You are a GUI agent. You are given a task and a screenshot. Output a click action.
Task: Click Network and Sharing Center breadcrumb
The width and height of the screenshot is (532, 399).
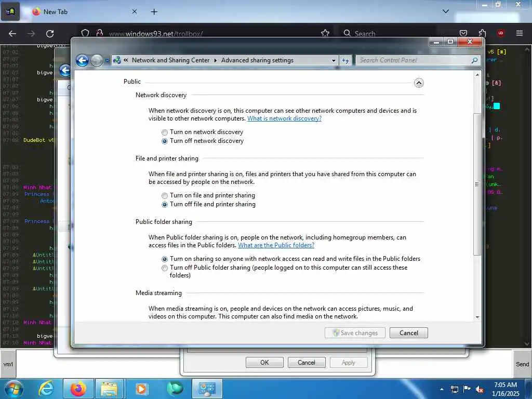click(170, 60)
